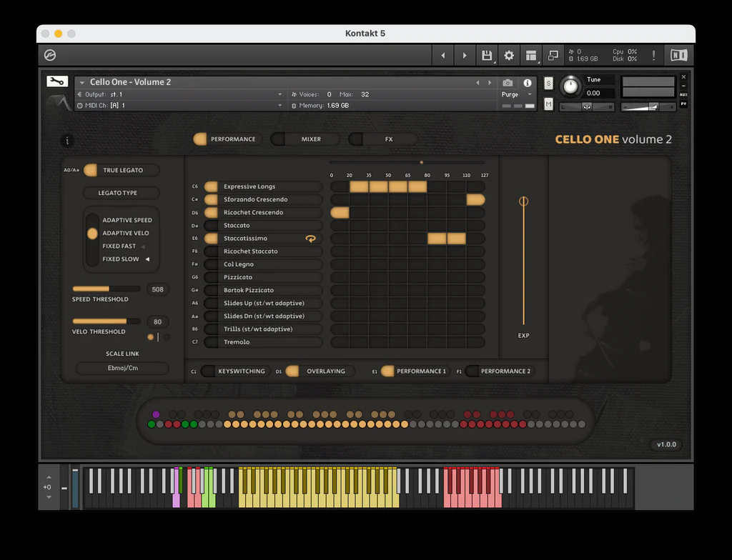Click the minimize view icon in toolbar

[553, 56]
